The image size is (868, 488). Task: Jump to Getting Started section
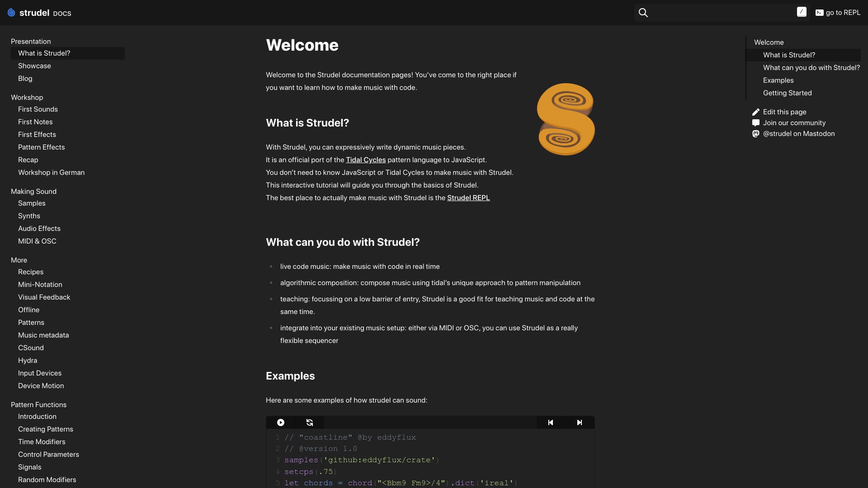pyautogui.click(x=787, y=93)
